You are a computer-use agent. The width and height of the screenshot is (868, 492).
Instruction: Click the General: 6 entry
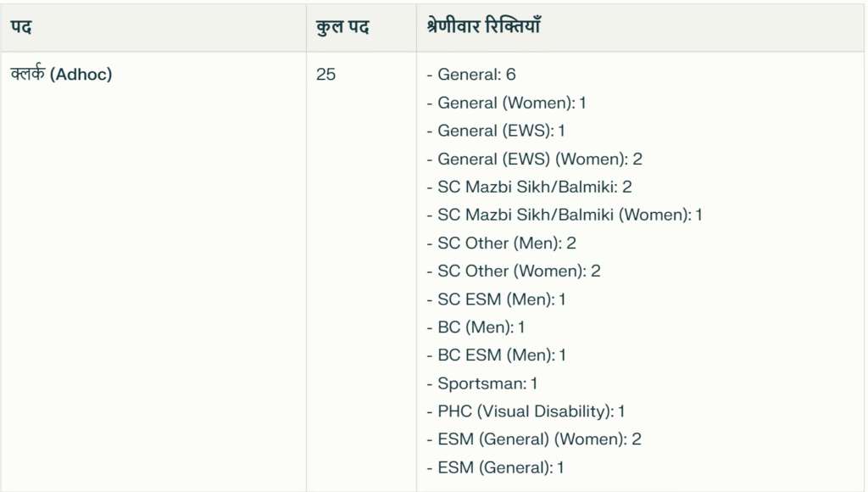(x=471, y=75)
